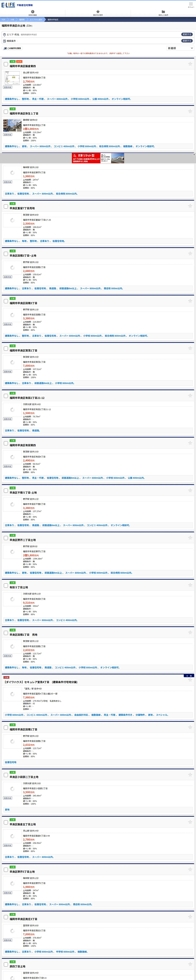Screen dimensions: 196x980
Task: Favorite star for 福岡市早良区弥生1丁目
Action: [190, 111]
